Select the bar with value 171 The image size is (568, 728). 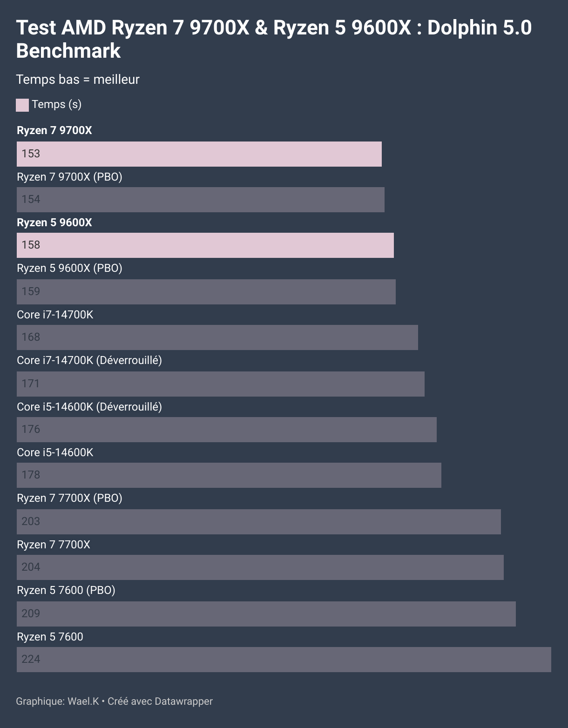pos(221,384)
